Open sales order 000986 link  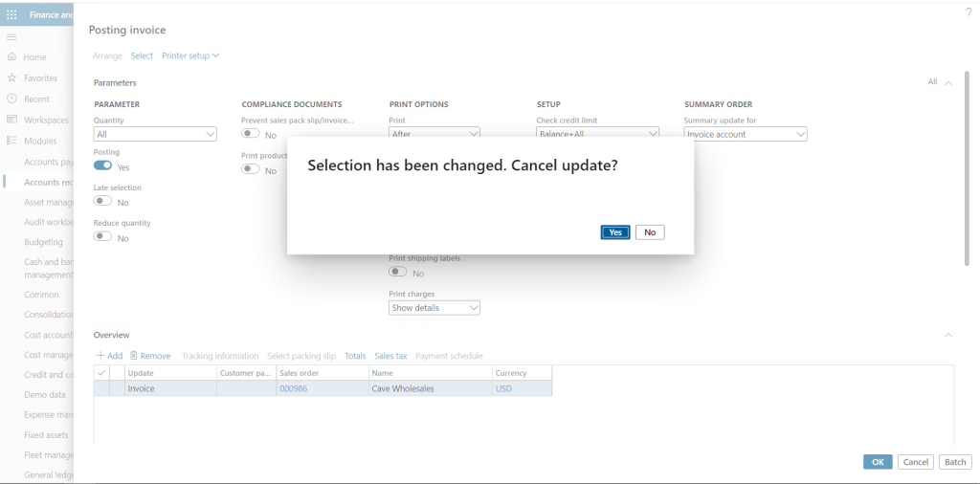click(293, 388)
